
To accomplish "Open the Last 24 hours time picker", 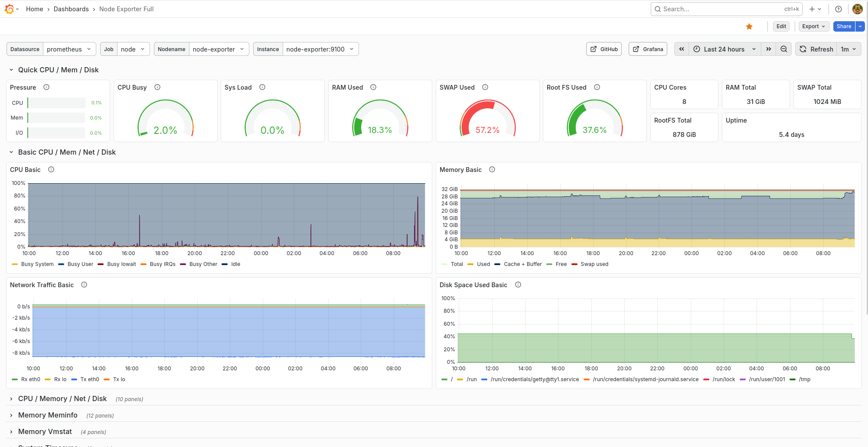I will [724, 49].
